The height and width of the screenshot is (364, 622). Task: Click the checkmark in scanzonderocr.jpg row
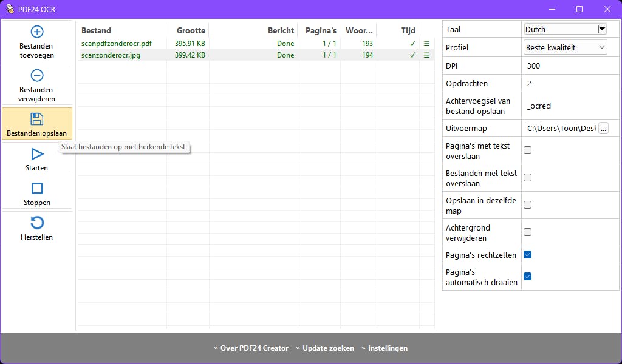412,55
